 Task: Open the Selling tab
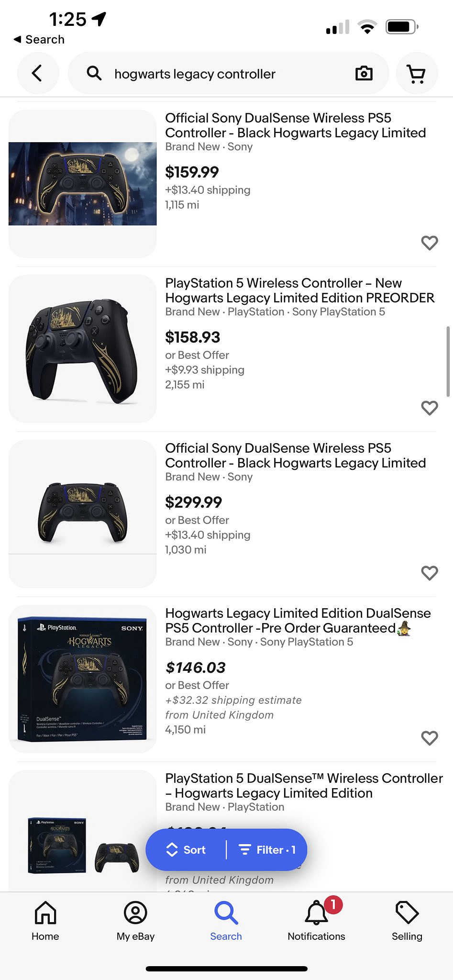[407, 921]
